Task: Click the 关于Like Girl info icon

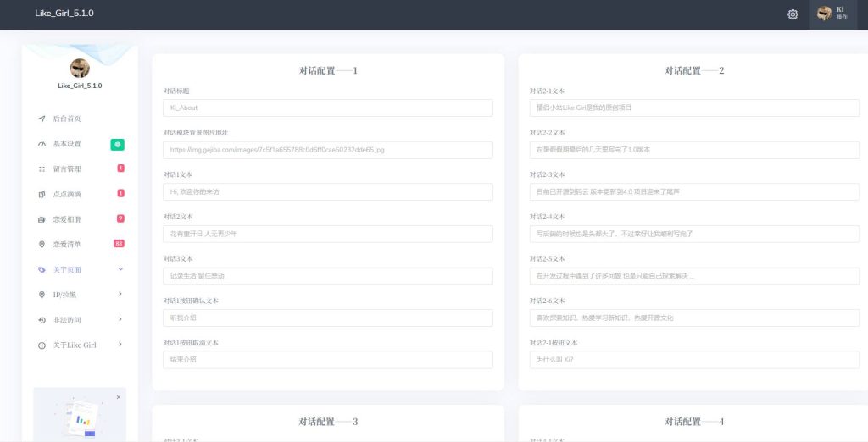Action: (x=42, y=345)
